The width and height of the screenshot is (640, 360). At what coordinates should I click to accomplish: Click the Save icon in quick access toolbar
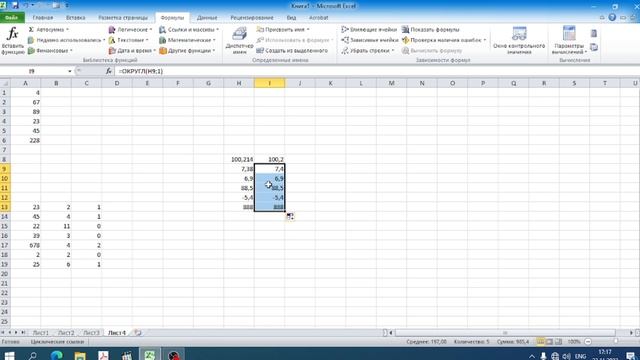[15, 6]
